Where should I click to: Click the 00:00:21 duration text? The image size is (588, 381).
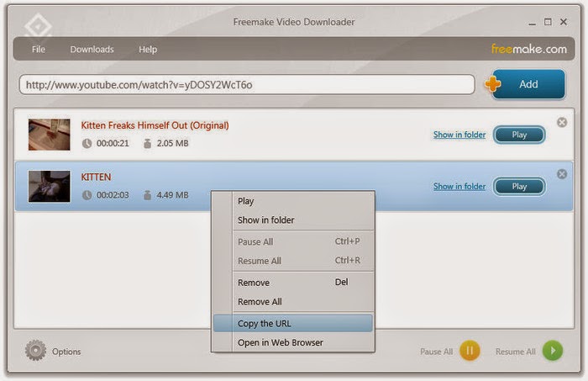tap(113, 143)
